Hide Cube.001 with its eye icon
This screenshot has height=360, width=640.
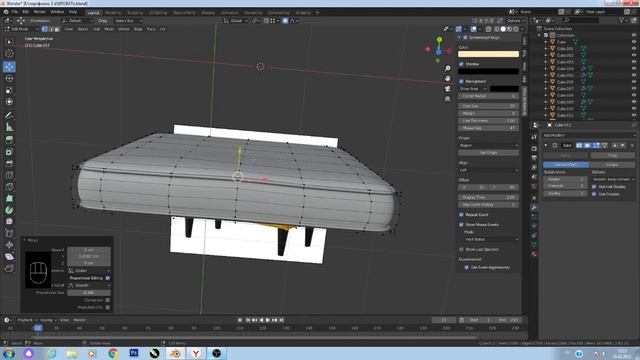(x=634, y=49)
